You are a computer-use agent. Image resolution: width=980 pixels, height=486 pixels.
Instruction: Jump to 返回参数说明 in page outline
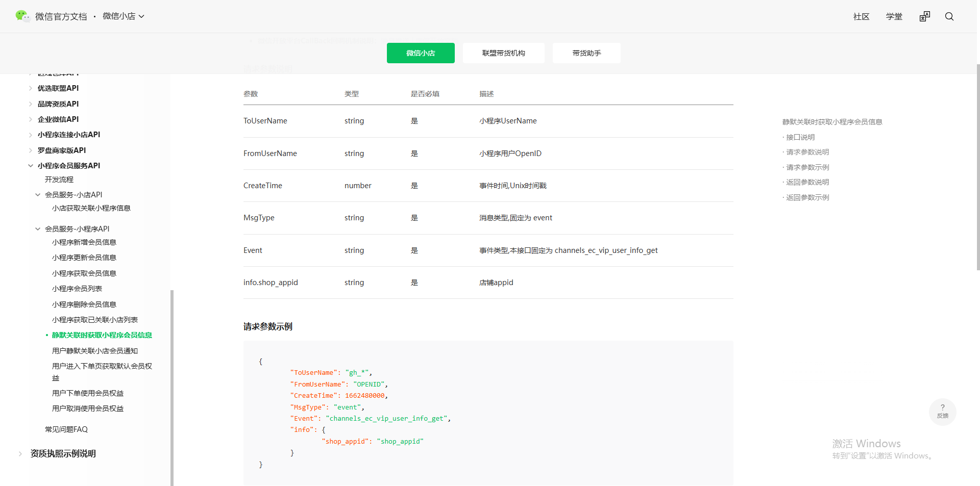coord(807,182)
